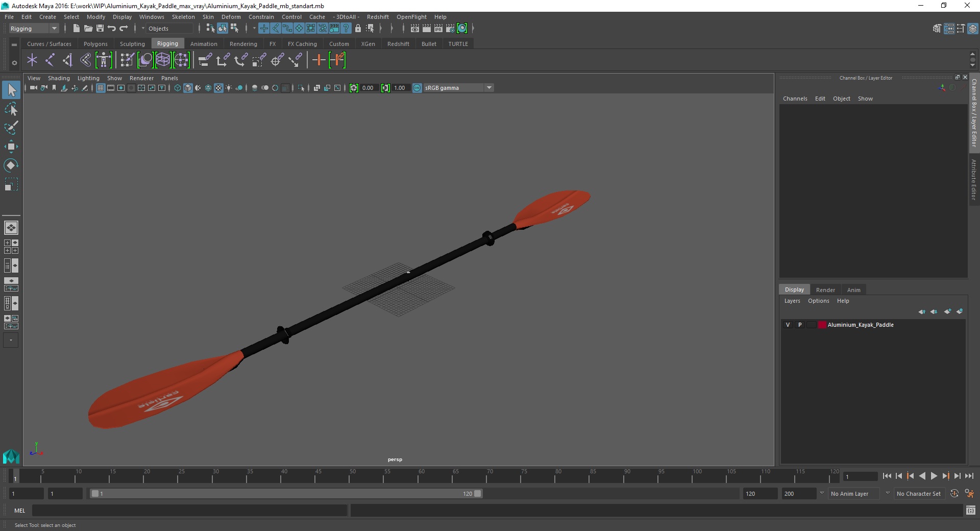Select the Lasso tool in the toolbox
This screenshot has height=531, width=980.
pyautogui.click(x=11, y=109)
